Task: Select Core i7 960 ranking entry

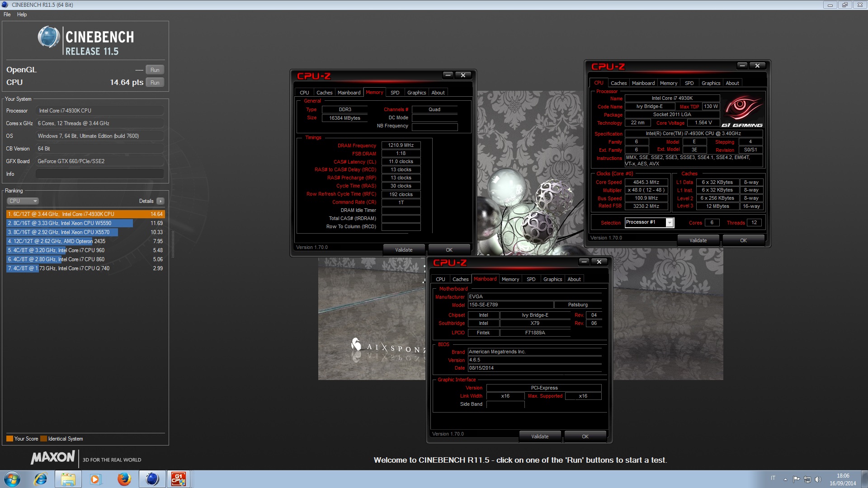Action: coord(85,250)
